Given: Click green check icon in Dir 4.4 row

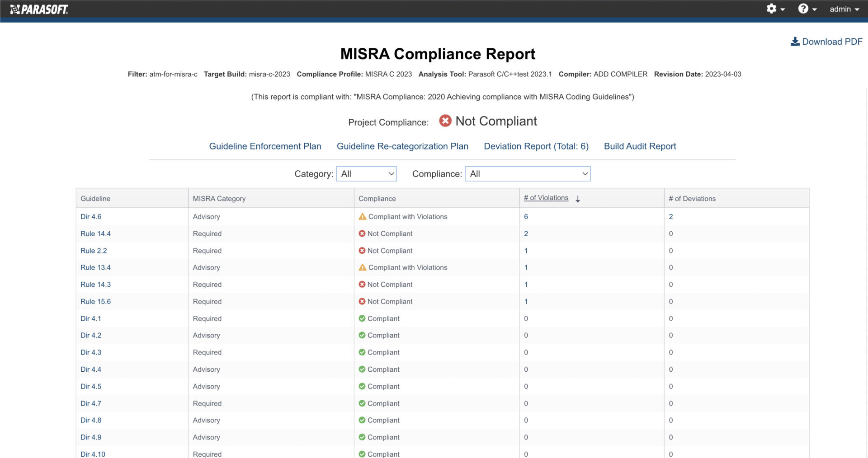Looking at the screenshot, I should click(362, 369).
